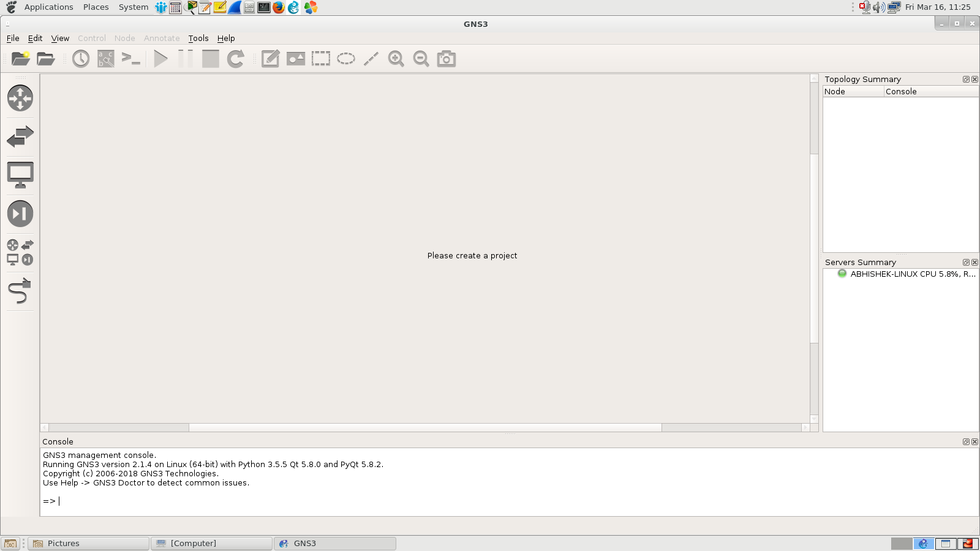Click the Node column header
The width and height of the screenshot is (980, 551).
point(853,91)
